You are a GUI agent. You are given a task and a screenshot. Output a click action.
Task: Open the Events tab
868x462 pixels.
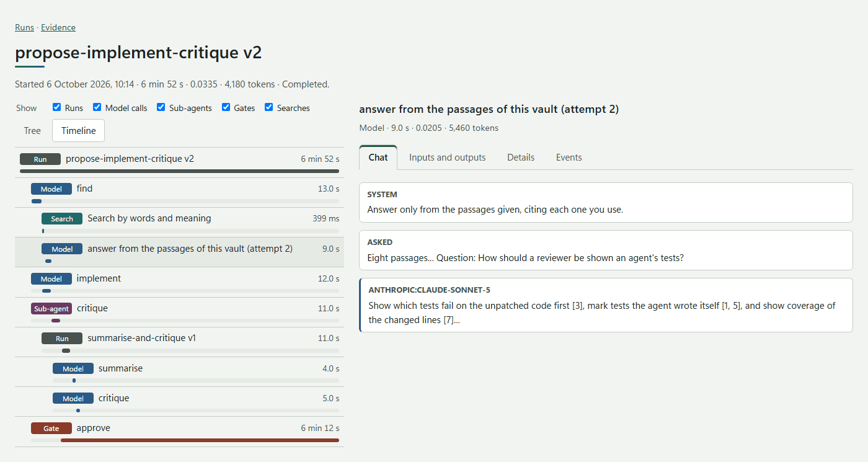(x=569, y=158)
